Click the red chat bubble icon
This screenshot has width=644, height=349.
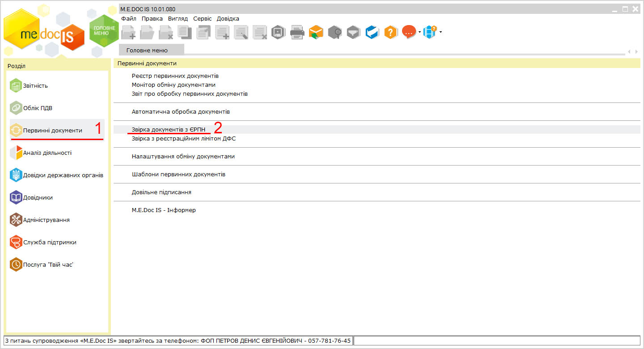coord(409,32)
